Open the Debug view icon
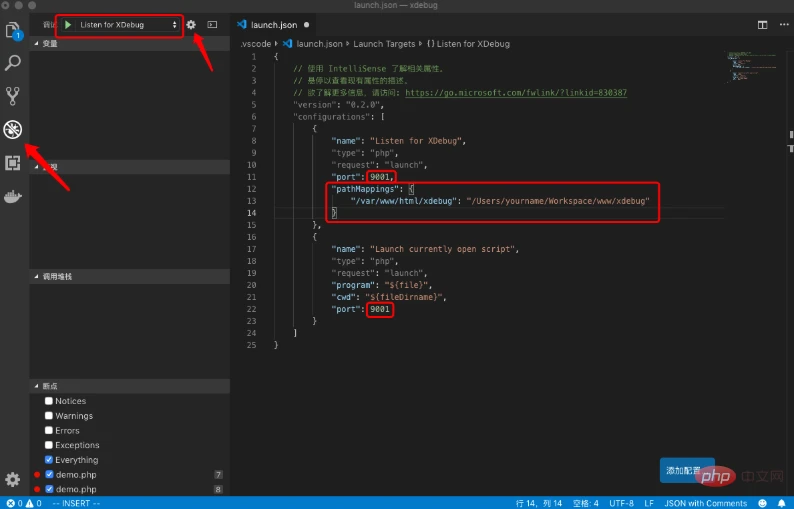Viewport: 794px width, 509px height. point(13,130)
